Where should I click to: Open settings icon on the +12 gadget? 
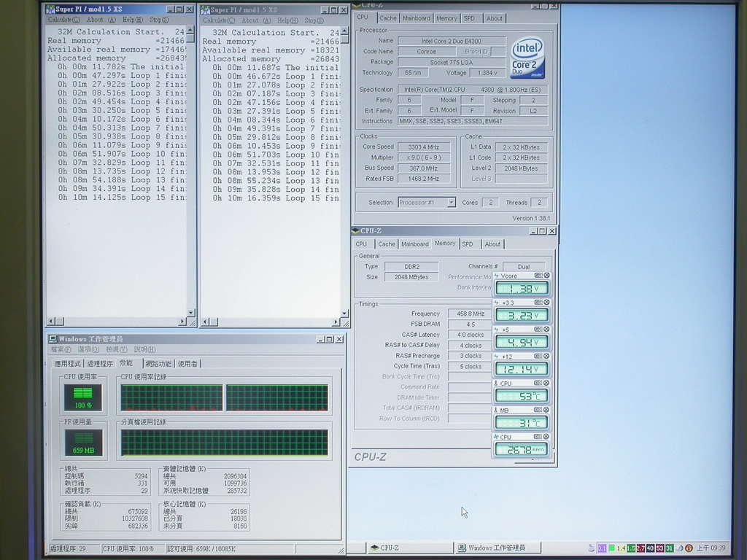[x=538, y=356]
